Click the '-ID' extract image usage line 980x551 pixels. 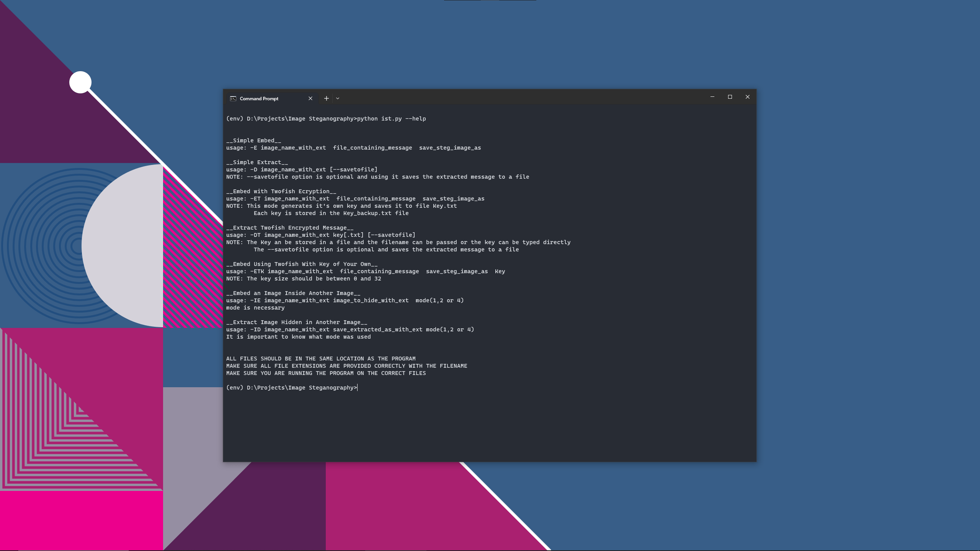pos(350,329)
